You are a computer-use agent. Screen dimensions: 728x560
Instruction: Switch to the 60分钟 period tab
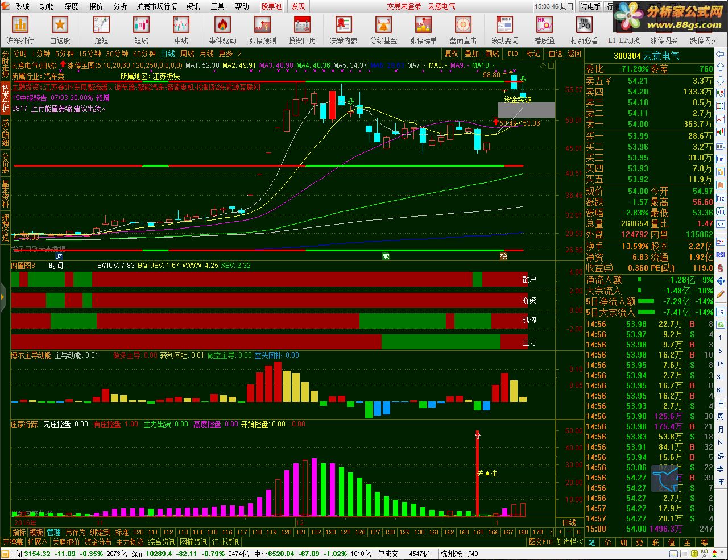point(144,53)
